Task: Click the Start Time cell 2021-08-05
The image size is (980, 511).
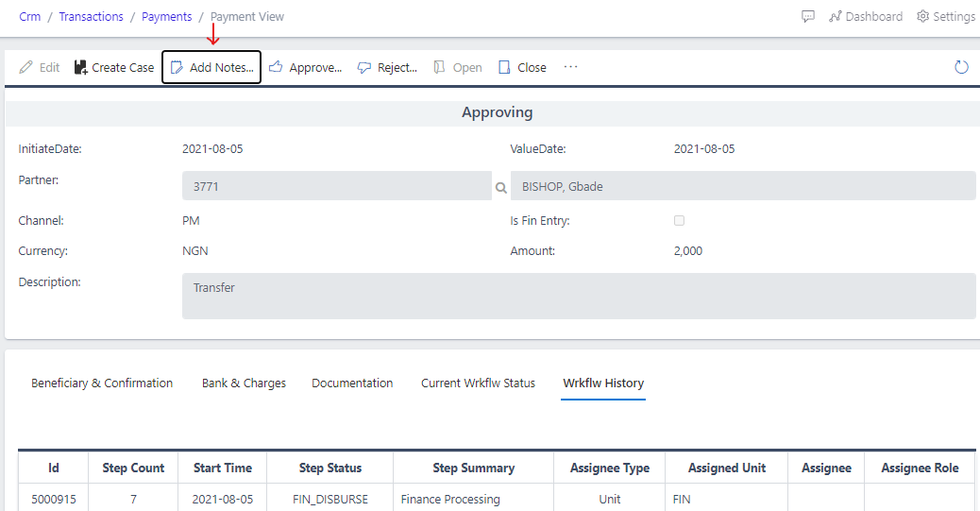Action: [223, 499]
